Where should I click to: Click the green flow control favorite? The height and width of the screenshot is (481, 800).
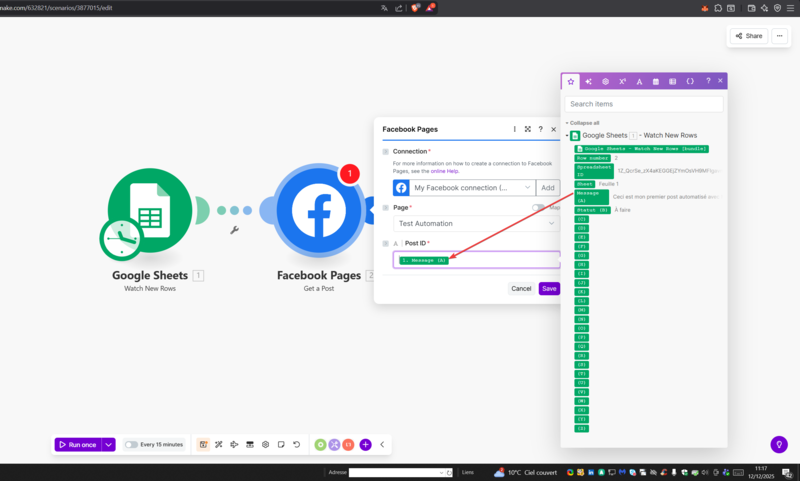[320, 445]
